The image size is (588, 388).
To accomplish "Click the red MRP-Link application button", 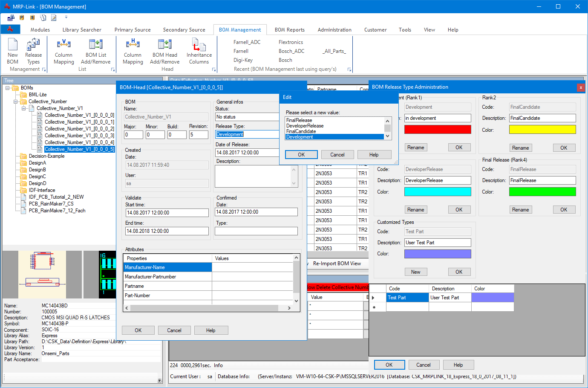I will pos(10,29).
